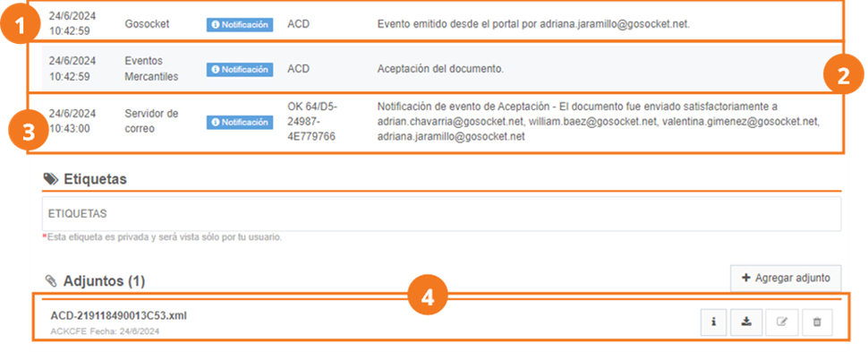Viewport: 868px width, 352px height.
Task: Click the info icon for ACD-219118490013C53.xml
Action: 713,322
